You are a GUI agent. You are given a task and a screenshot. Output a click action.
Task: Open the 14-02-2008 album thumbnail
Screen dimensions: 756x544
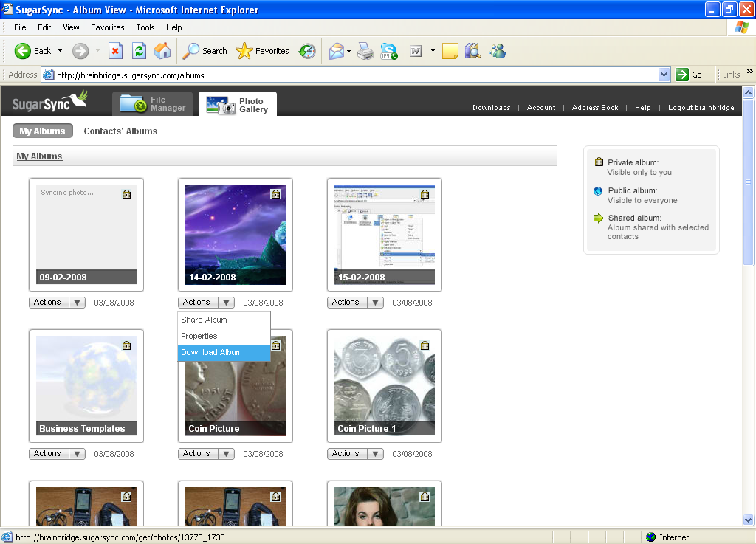tap(236, 234)
